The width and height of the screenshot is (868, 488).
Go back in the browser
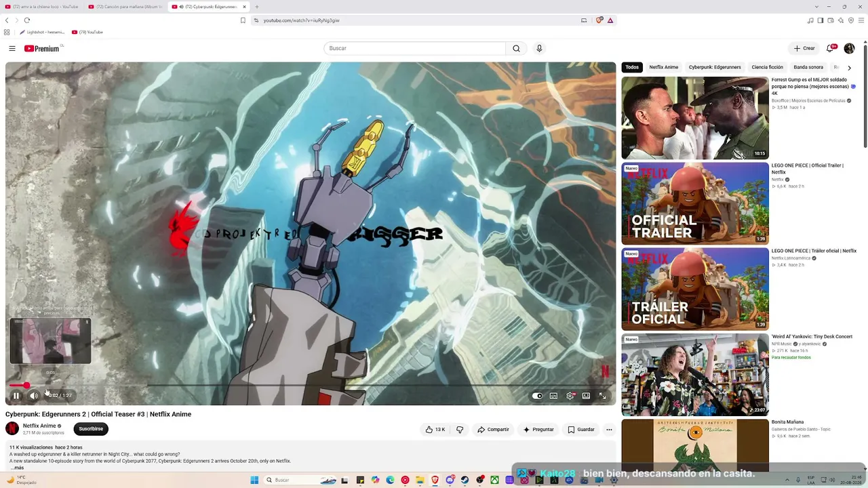coord(7,20)
